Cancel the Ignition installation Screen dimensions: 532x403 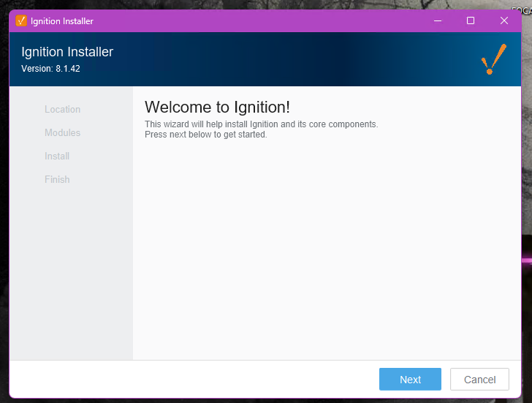(x=479, y=379)
